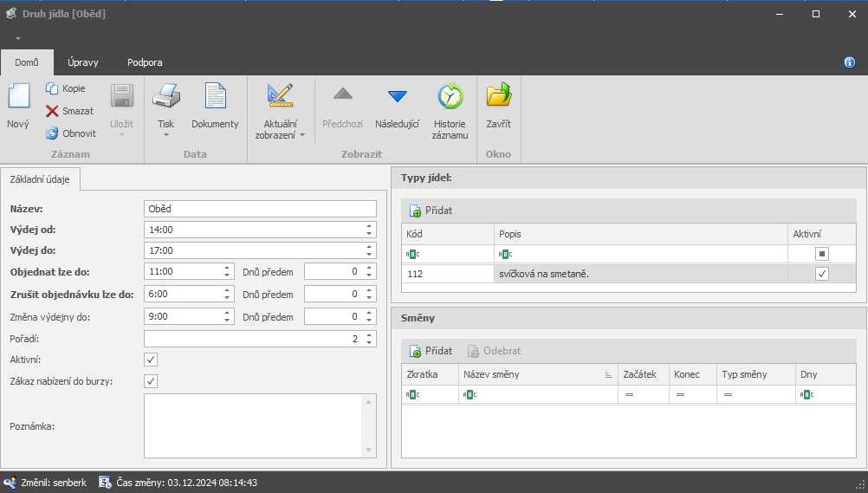Expand the Uložit dropdown arrow
This screenshot has width=868, height=493.
(122, 135)
